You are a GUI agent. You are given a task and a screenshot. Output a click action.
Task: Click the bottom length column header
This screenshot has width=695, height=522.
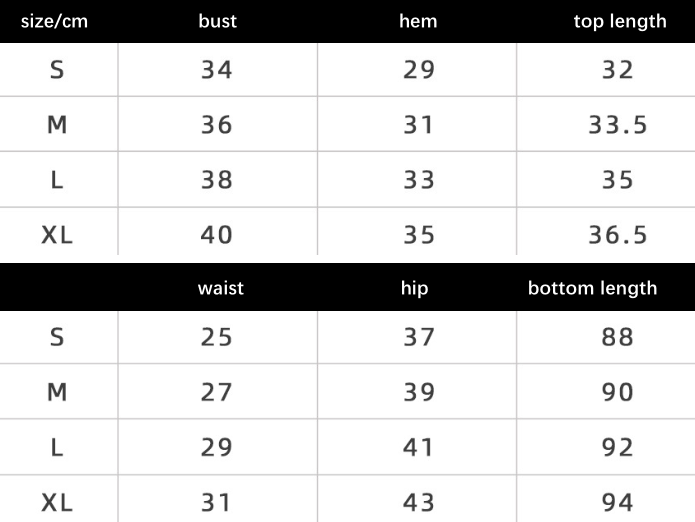point(592,288)
